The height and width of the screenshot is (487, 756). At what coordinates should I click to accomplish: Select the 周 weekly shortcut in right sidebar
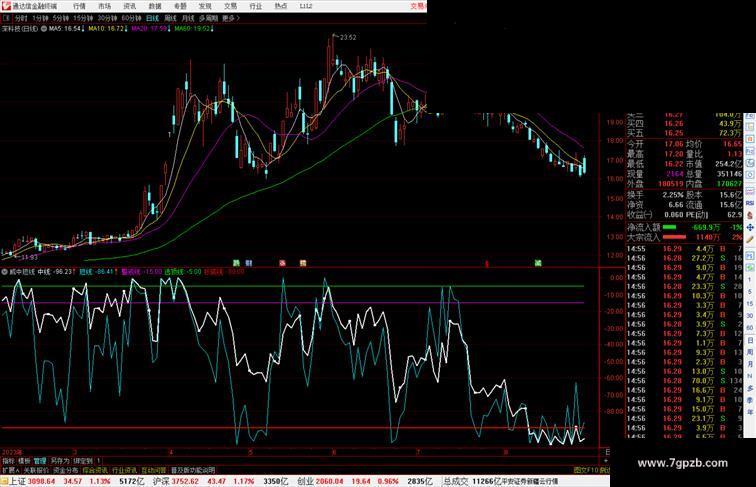[x=750, y=352]
